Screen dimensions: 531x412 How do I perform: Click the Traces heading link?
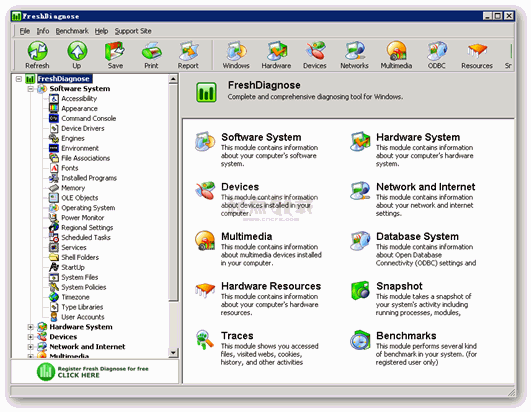237,335
